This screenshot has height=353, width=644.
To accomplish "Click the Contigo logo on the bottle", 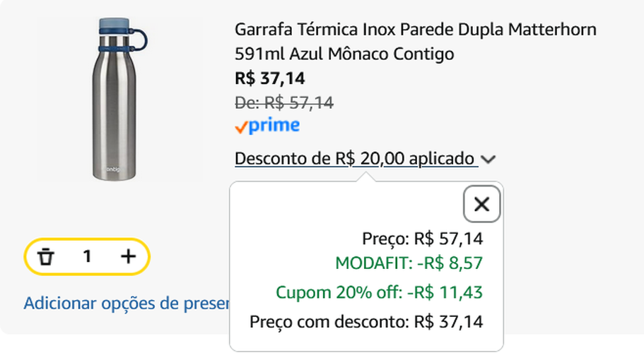I will click(x=113, y=169).
